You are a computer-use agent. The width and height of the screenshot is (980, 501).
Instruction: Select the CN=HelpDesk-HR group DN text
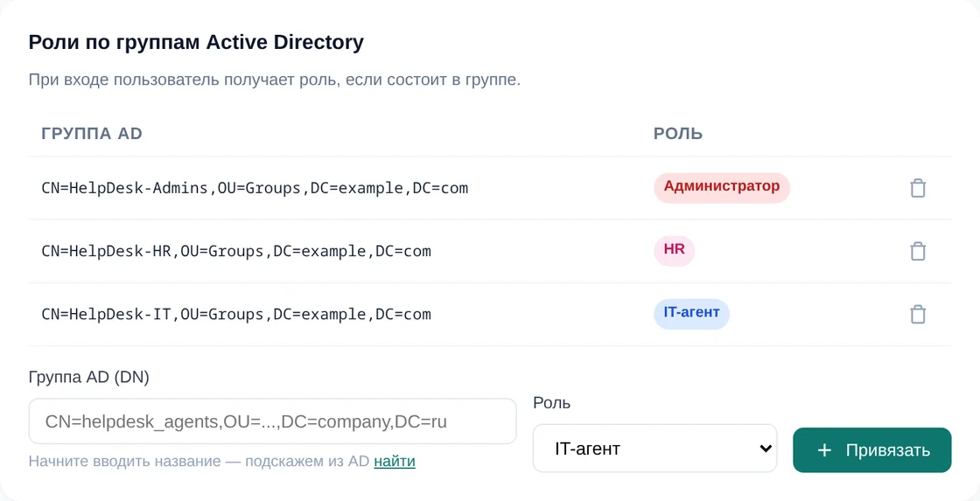pyautogui.click(x=236, y=251)
